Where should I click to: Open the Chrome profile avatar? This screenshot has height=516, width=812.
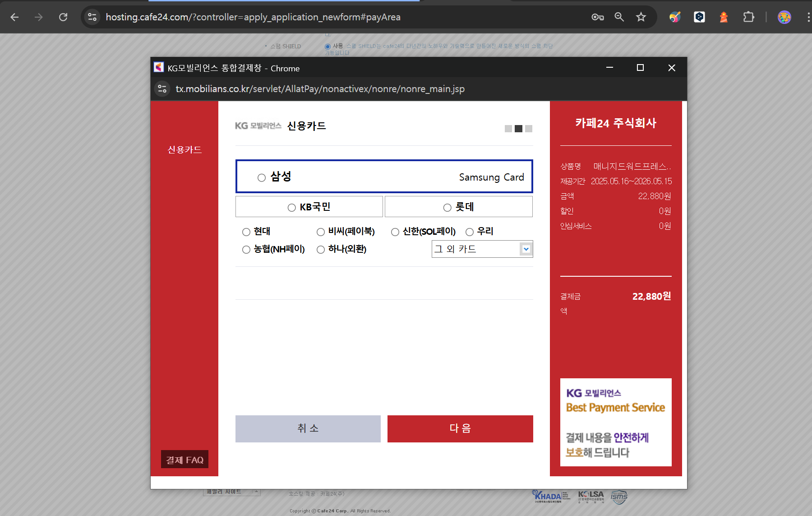(x=784, y=17)
